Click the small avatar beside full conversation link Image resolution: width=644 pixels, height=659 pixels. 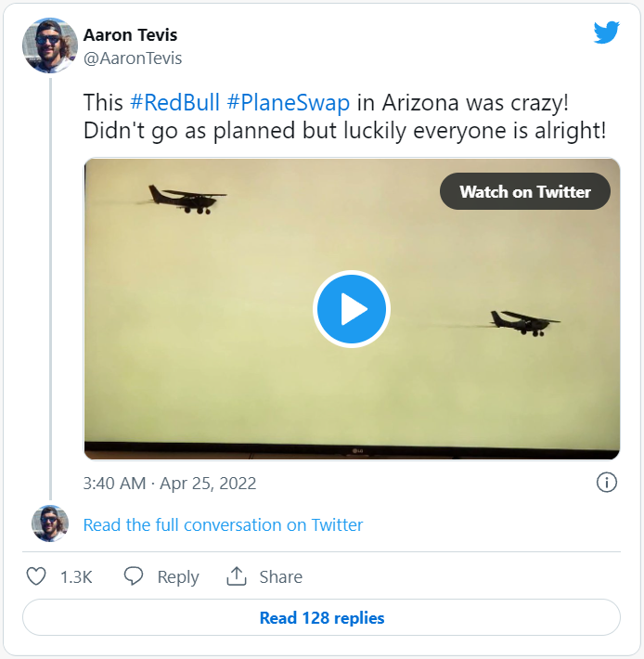[50, 524]
